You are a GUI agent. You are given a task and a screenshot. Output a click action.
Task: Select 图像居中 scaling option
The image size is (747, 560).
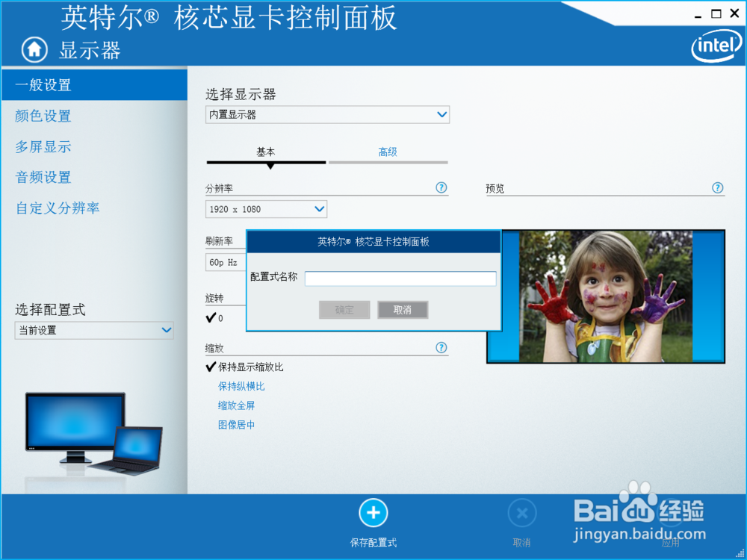(x=236, y=425)
